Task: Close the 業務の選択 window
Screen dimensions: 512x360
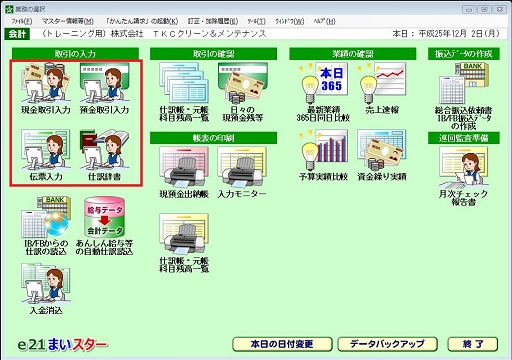Action: point(500,9)
